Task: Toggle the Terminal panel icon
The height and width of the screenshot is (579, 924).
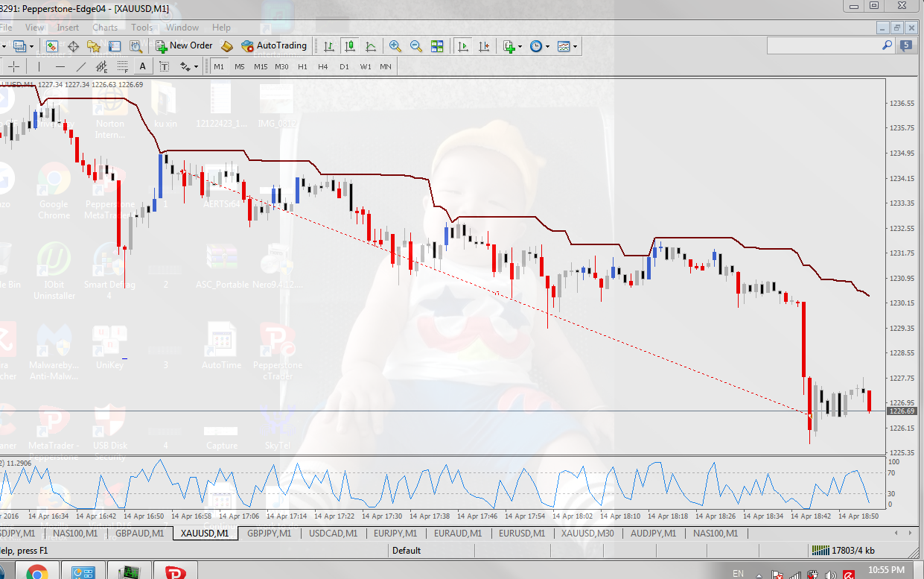Action: (x=115, y=46)
